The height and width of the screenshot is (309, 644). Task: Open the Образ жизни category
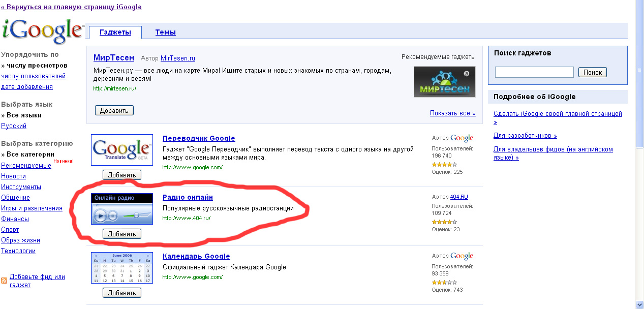pyautogui.click(x=20, y=240)
